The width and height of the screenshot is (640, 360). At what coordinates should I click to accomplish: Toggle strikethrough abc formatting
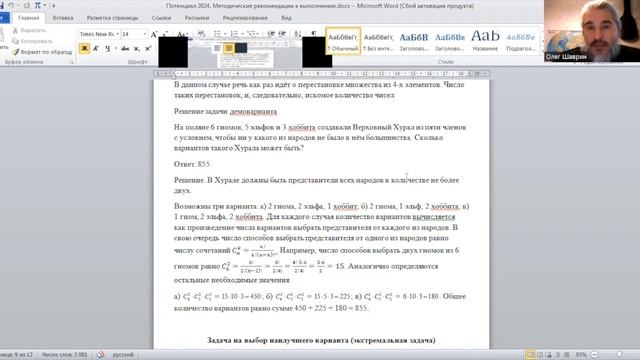tap(125, 49)
